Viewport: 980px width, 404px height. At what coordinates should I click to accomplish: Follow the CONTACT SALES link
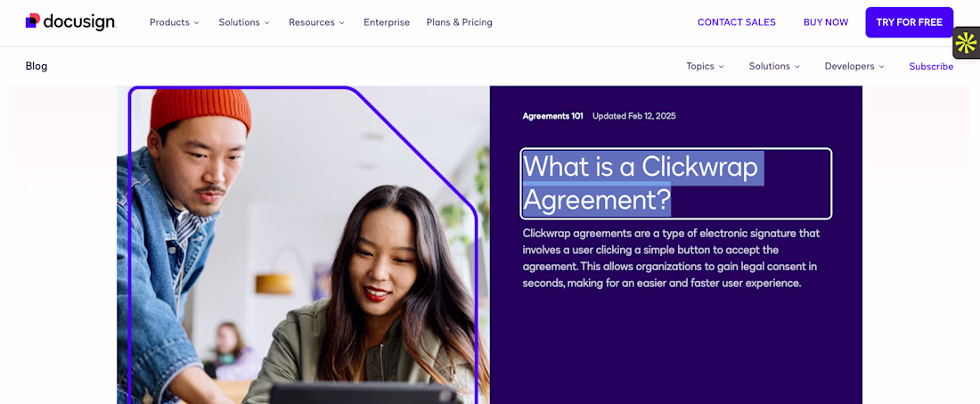click(x=736, y=22)
